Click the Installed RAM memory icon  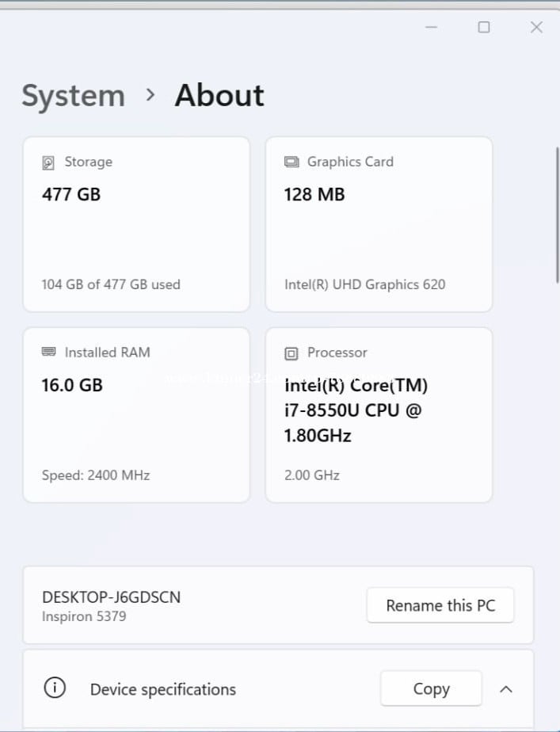pyautogui.click(x=49, y=353)
